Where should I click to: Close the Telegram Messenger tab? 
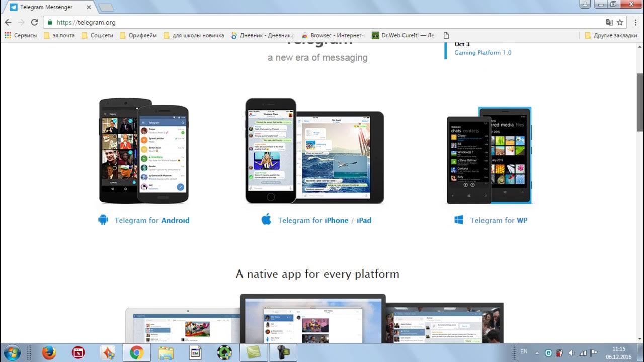point(89,7)
